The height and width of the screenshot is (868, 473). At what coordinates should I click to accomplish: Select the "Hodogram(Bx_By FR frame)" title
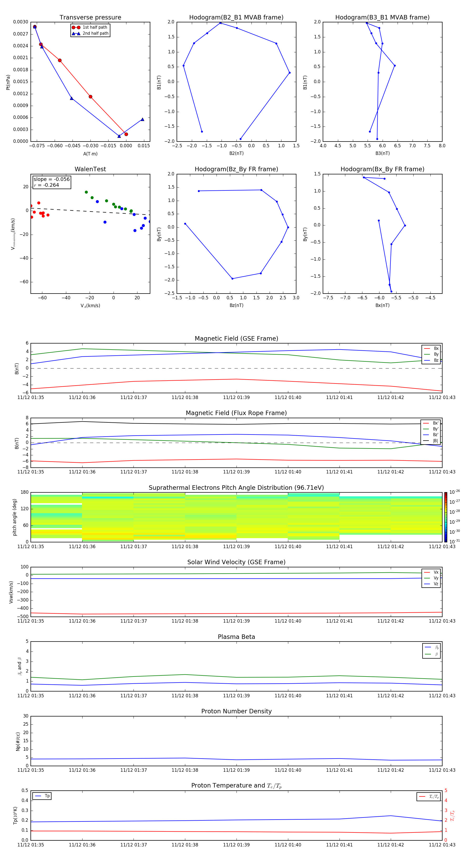382,169
